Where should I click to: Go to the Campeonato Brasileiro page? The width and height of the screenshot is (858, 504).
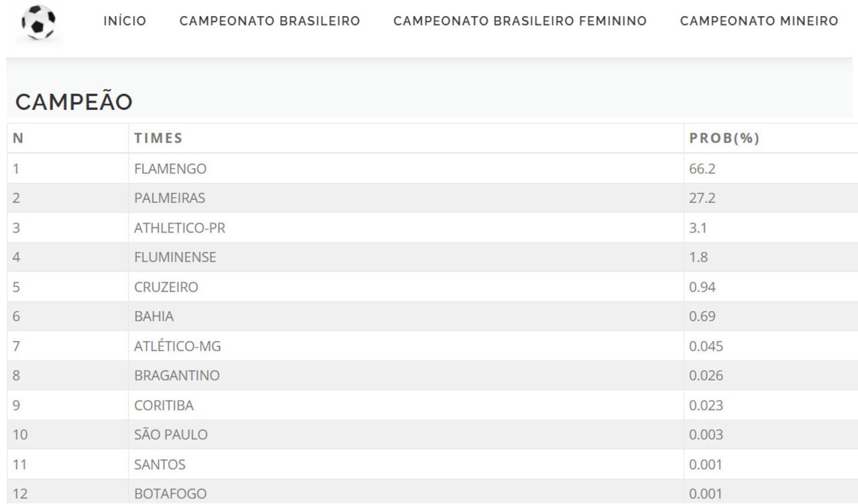click(x=270, y=21)
